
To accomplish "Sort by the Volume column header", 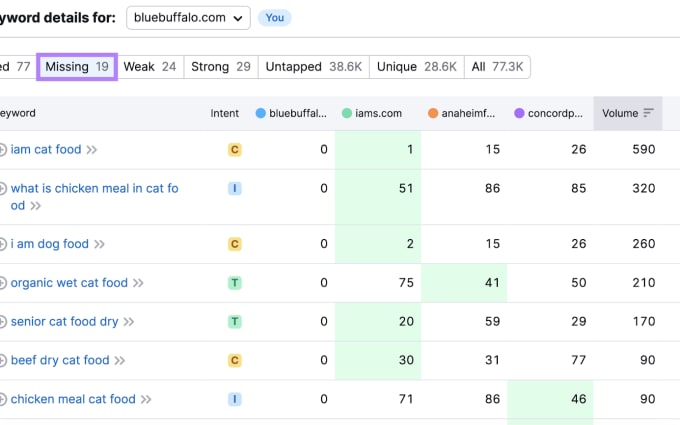I will pos(628,113).
